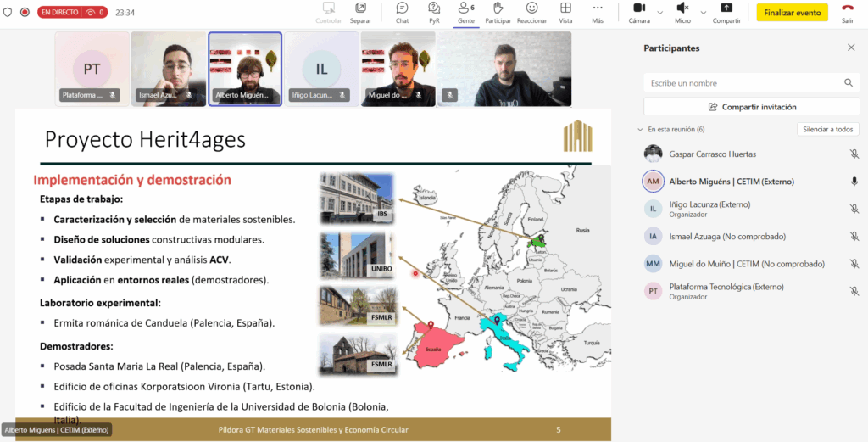Click the Finalizar evento button
Image resolution: width=868 pixels, height=442 pixels.
coord(792,13)
